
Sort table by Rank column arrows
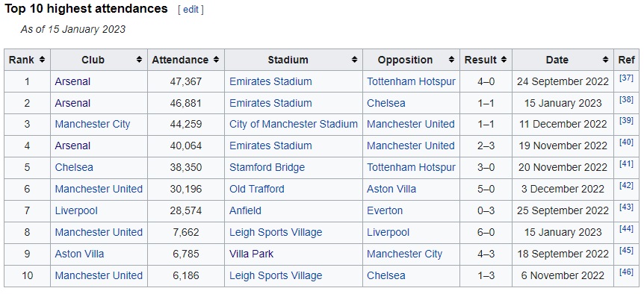click(42, 60)
